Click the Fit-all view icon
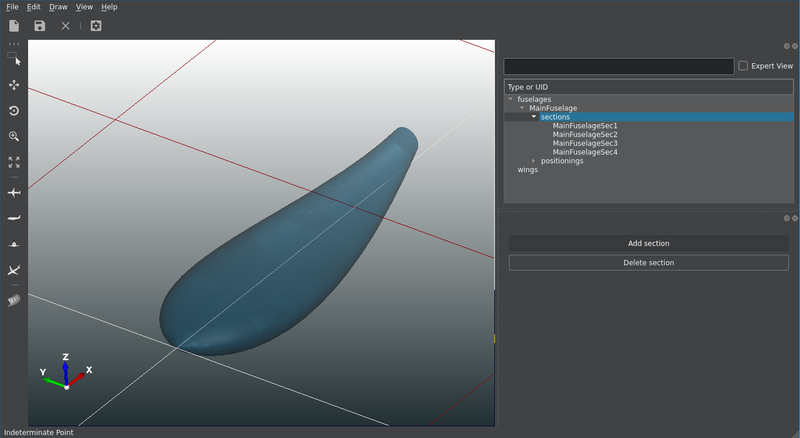 (14, 161)
